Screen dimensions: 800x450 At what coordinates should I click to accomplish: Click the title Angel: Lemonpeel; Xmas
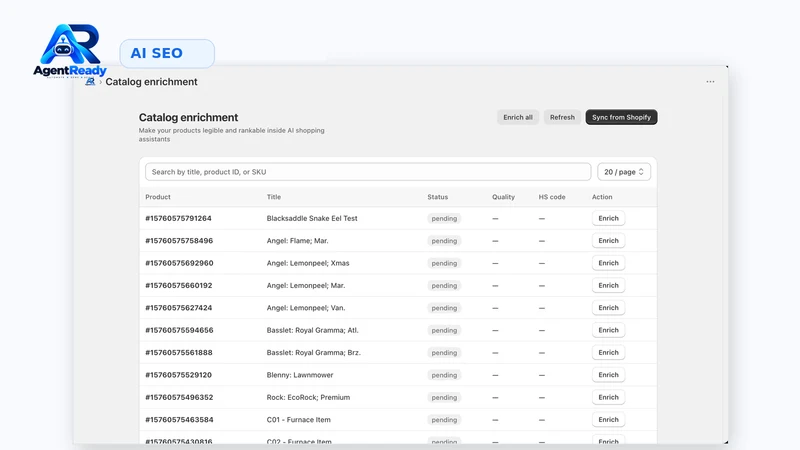pos(308,263)
